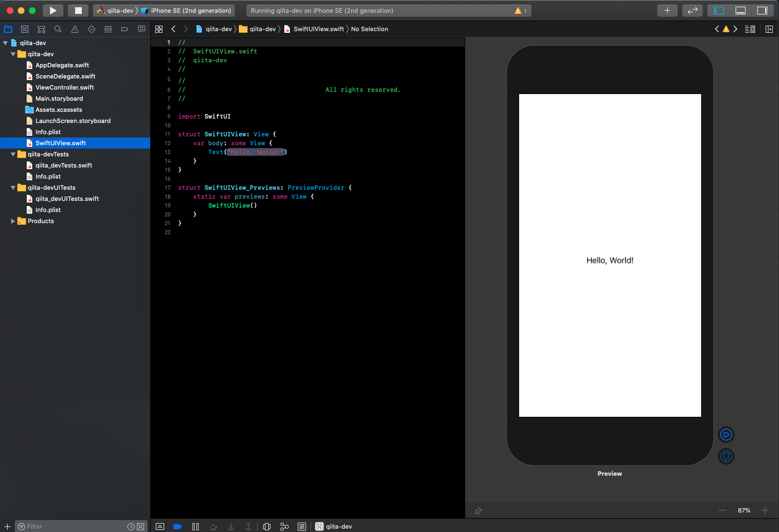Jump to previous issue arrow

click(x=717, y=29)
